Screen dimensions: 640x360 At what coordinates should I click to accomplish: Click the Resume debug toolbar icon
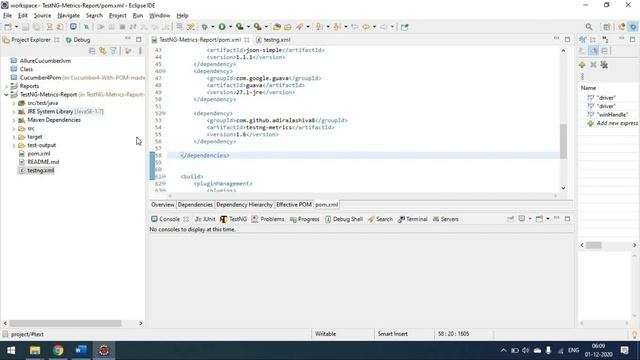click(x=101, y=27)
